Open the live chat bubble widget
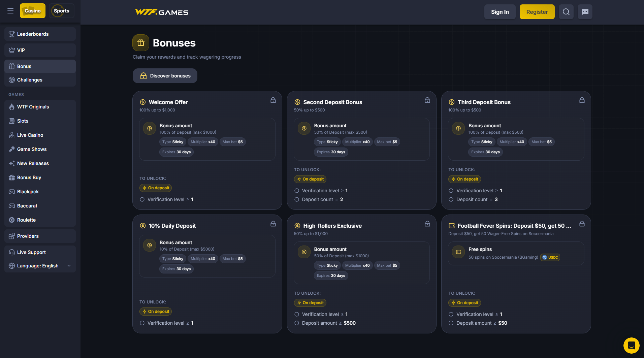This screenshot has width=644, height=358. click(632, 346)
